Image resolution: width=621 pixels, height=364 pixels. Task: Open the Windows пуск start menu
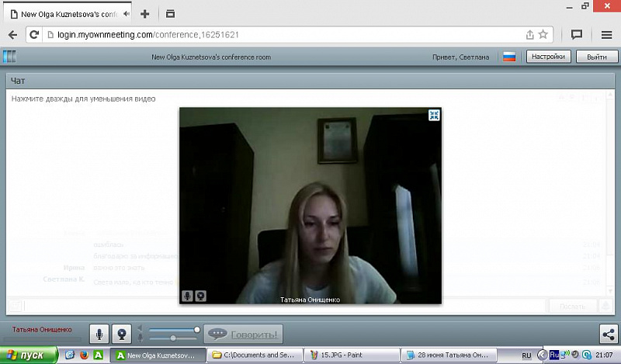click(x=28, y=355)
